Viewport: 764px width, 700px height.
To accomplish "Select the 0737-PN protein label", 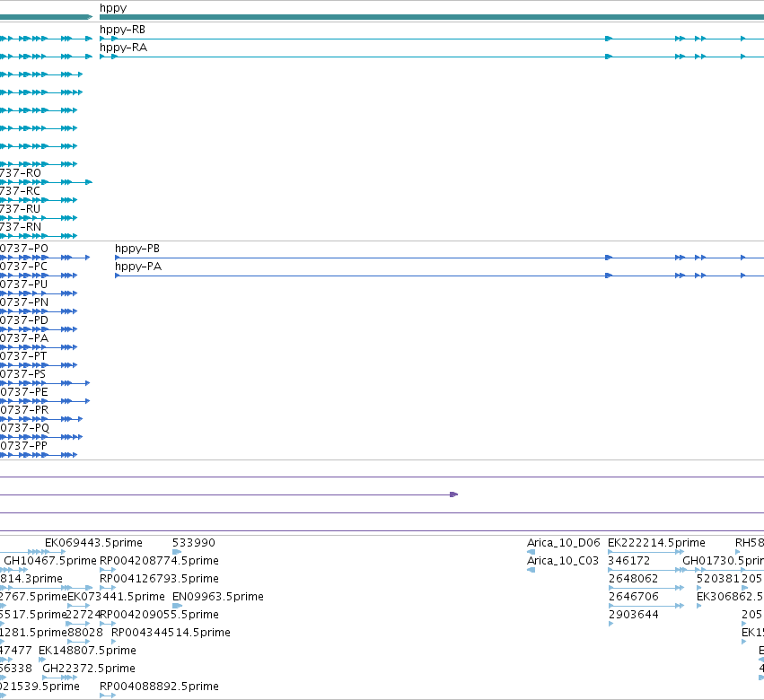I will coord(24,303).
